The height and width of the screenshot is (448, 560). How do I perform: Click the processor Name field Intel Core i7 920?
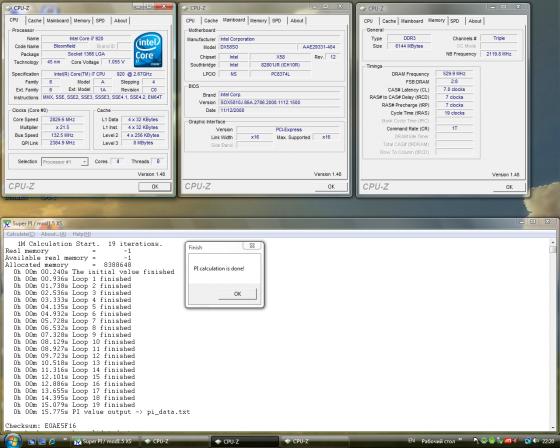coord(86,38)
